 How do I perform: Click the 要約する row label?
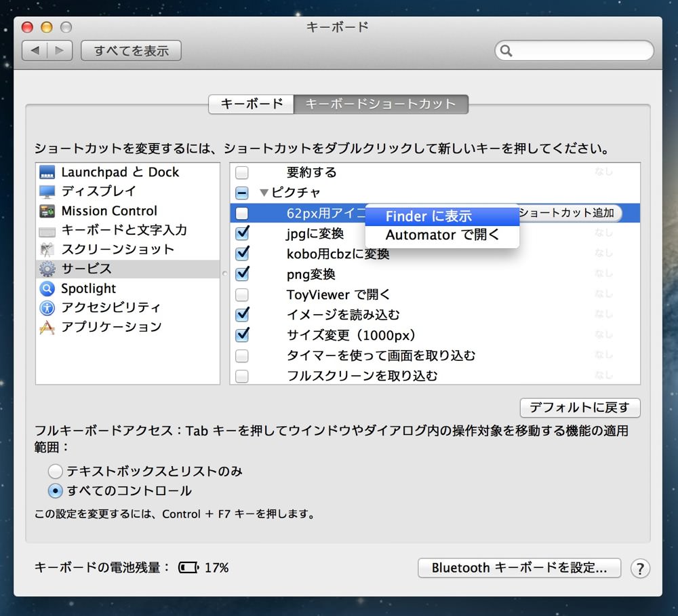pos(311,172)
